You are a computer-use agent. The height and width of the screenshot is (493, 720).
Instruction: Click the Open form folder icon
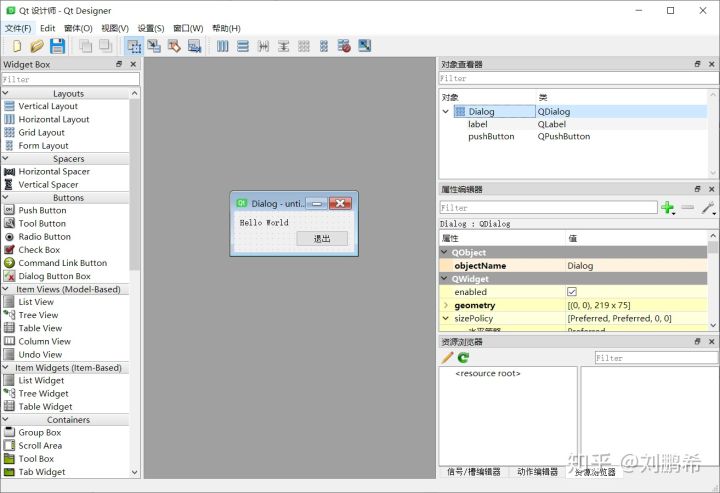37,46
